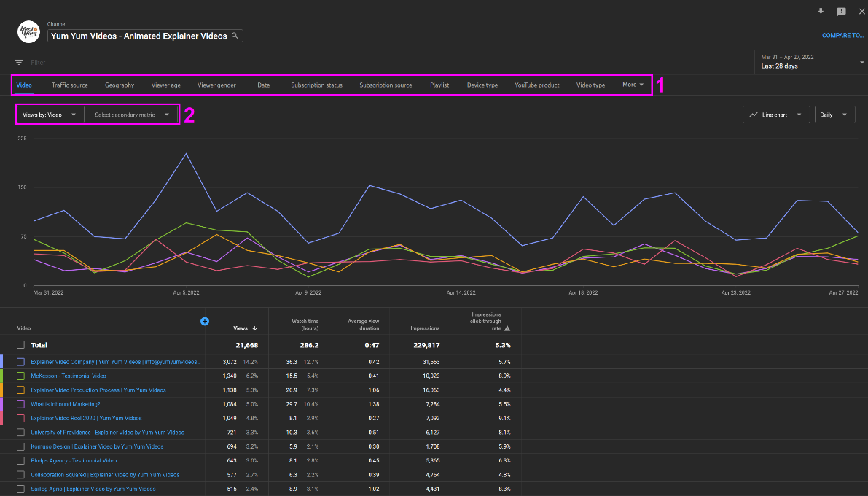The image size is (868, 496).
Task: Open the Daily granularity dropdown
Action: (834, 115)
